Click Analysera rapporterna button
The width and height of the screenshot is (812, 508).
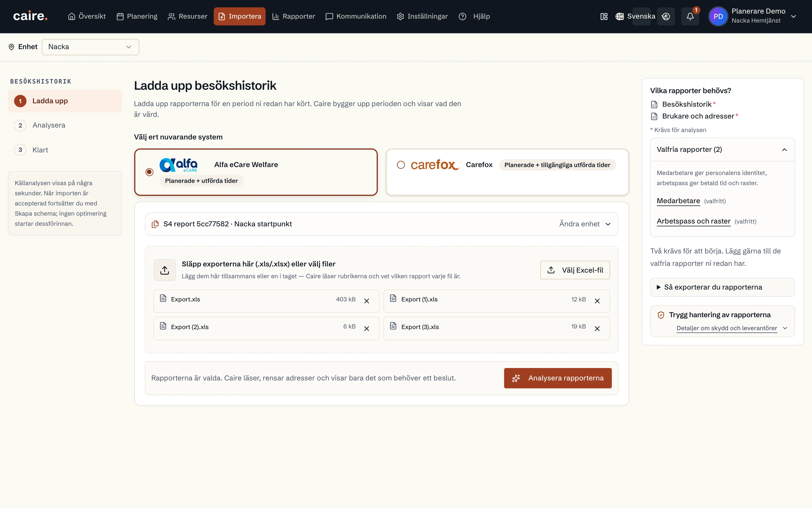[x=557, y=378]
